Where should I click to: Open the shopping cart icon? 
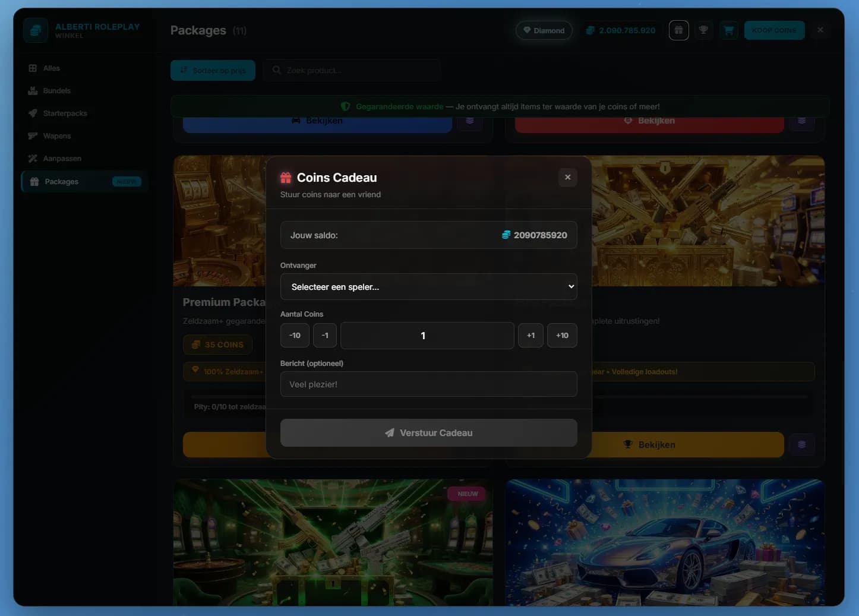728,30
